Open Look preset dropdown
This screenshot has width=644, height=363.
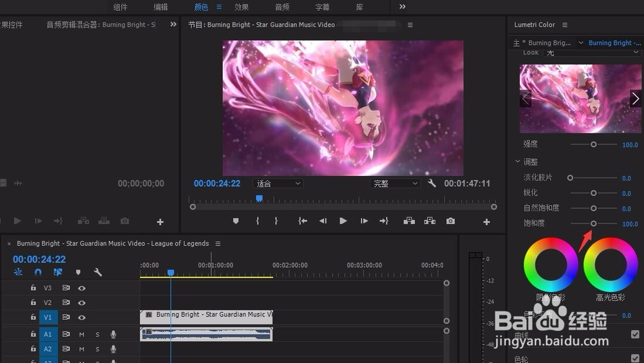pyautogui.click(x=592, y=53)
